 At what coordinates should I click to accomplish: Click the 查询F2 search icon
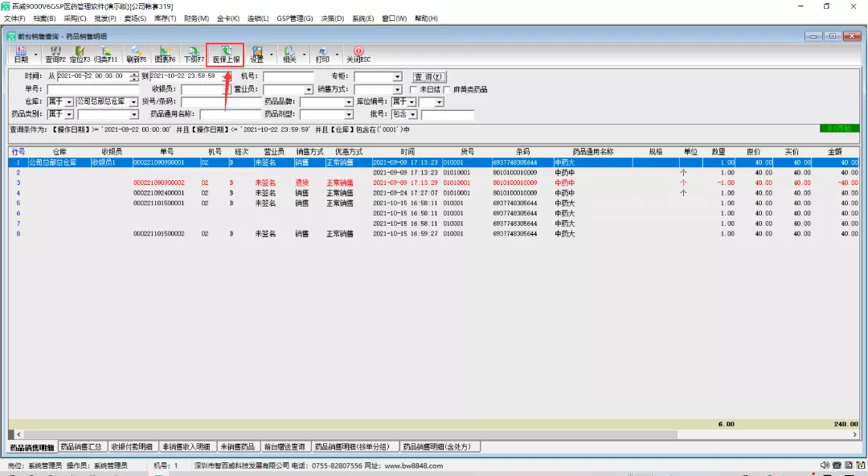pyautogui.click(x=55, y=54)
